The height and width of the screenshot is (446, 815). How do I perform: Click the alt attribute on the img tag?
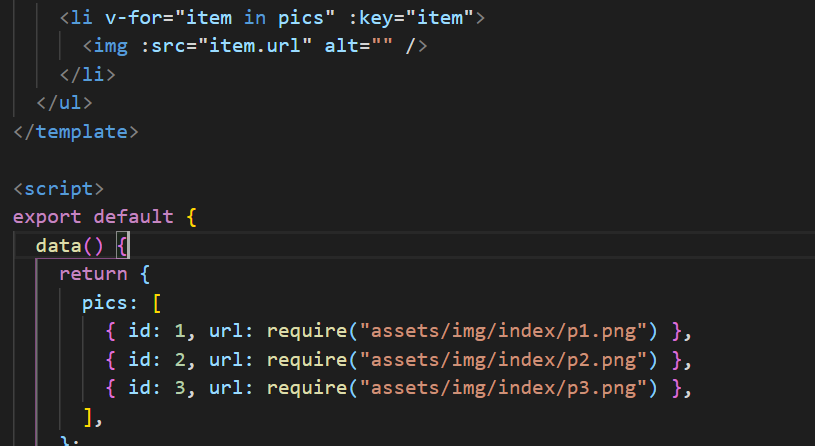[x=342, y=46]
